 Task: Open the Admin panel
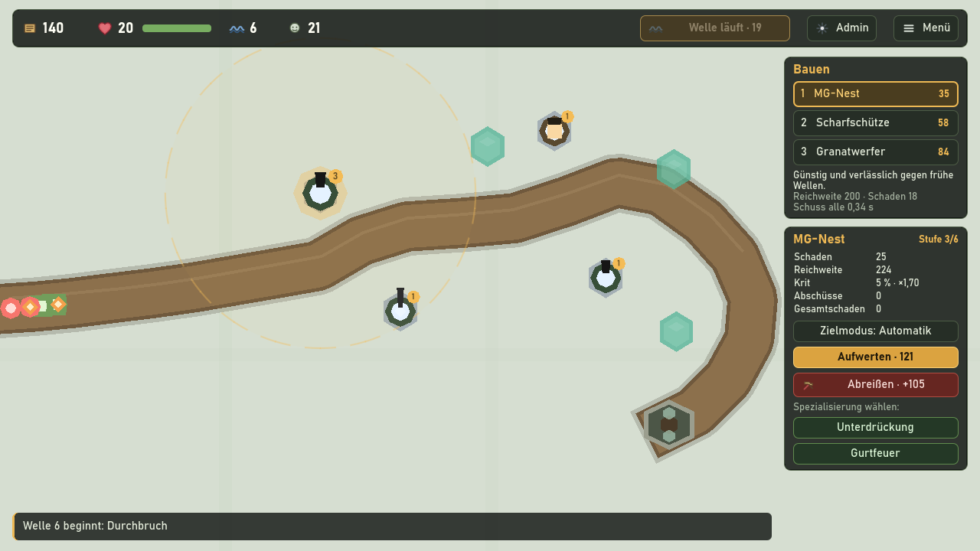click(x=841, y=28)
